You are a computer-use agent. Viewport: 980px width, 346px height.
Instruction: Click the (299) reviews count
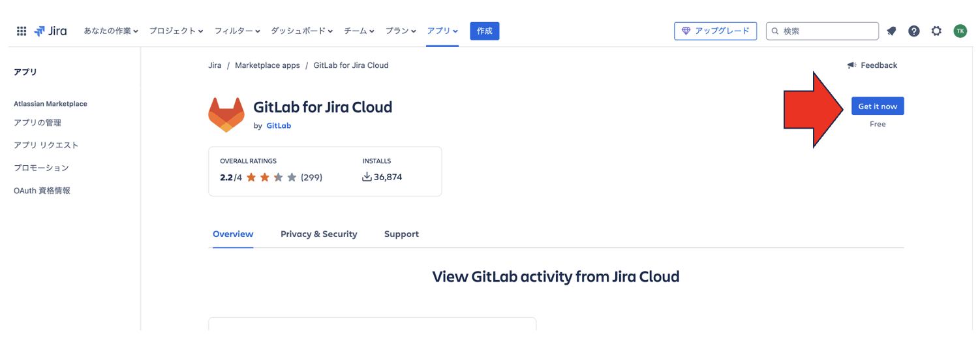(x=311, y=177)
